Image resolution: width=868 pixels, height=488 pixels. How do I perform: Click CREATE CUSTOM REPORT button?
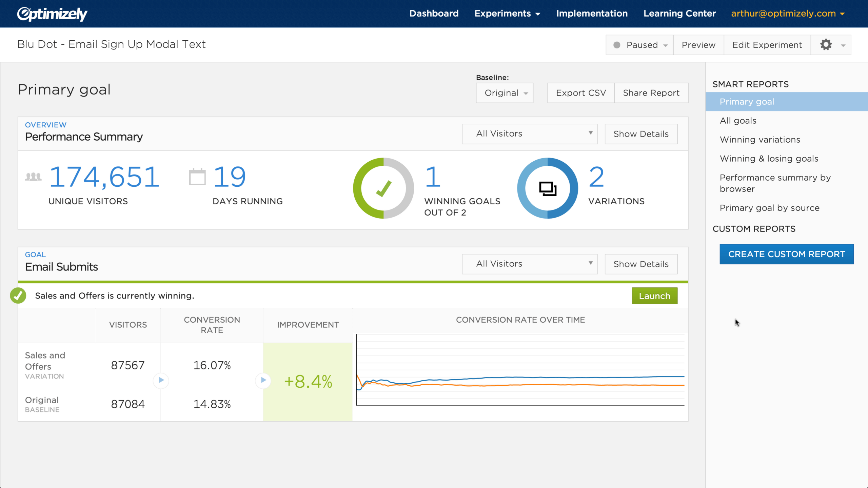coord(786,254)
